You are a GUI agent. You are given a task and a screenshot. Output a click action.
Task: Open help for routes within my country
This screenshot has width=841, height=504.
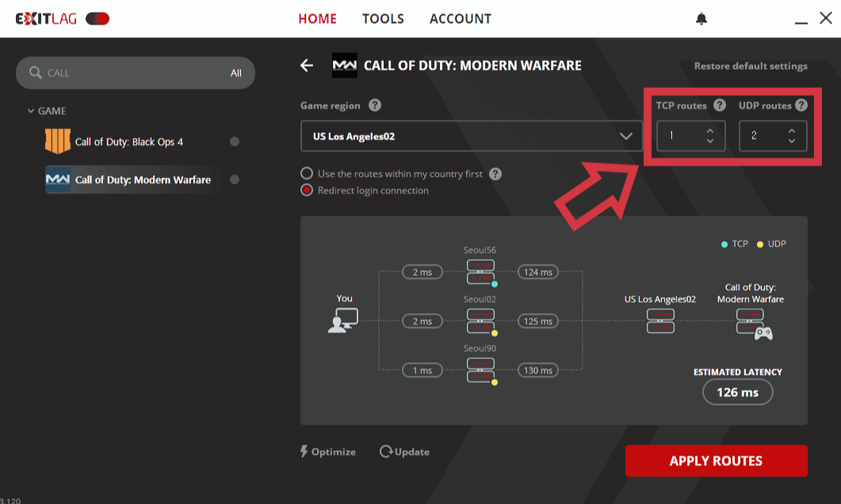(495, 174)
